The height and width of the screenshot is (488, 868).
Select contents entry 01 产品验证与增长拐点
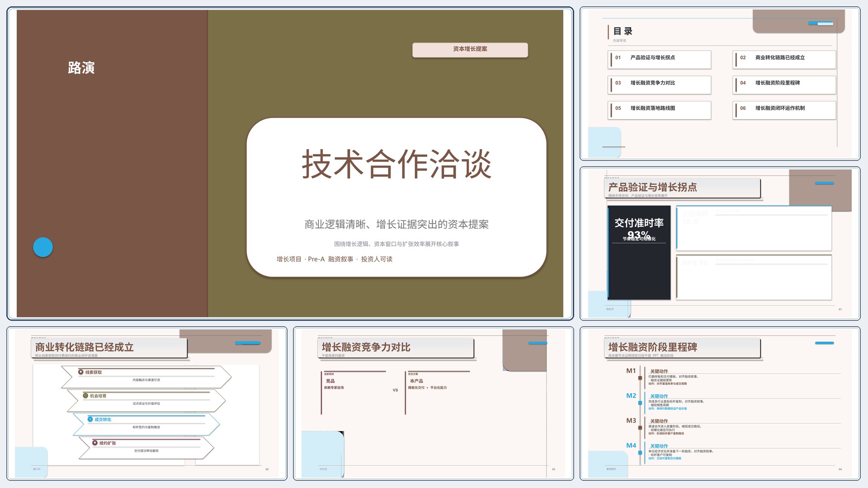pyautogui.click(x=660, y=59)
